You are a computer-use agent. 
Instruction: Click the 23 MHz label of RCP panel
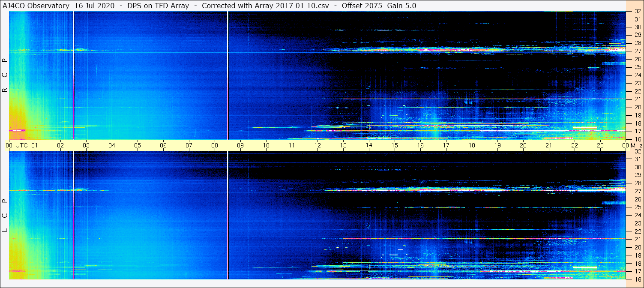637,83
